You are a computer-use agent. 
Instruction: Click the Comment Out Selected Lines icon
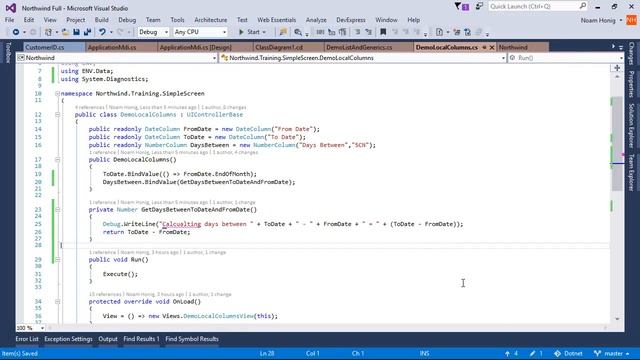[357, 32]
